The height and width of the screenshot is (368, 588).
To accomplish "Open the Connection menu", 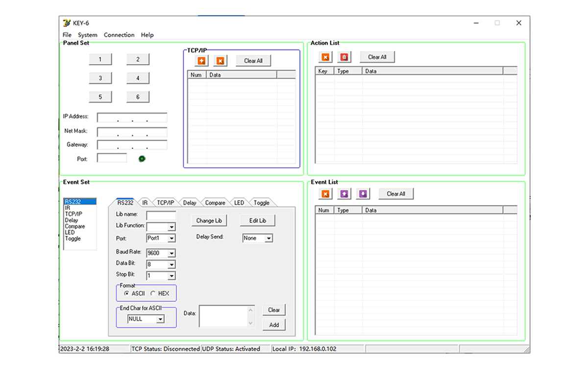I will [x=119, y=35].
